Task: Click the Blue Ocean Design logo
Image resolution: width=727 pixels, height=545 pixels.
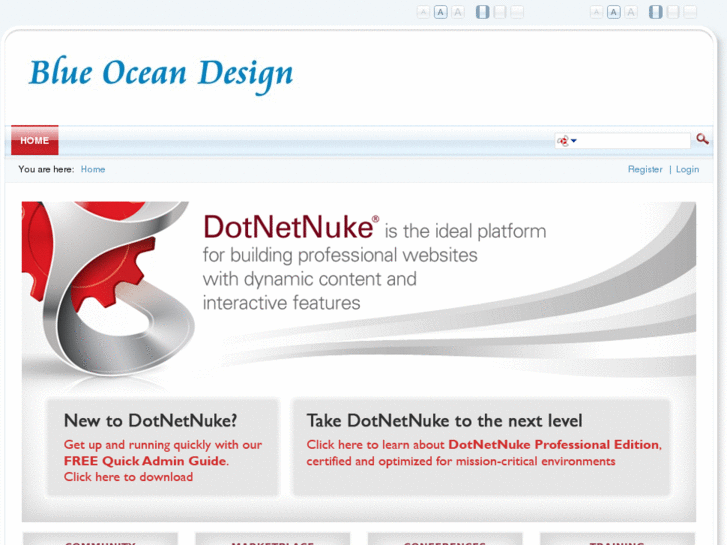Action: [x=161, y=74]
